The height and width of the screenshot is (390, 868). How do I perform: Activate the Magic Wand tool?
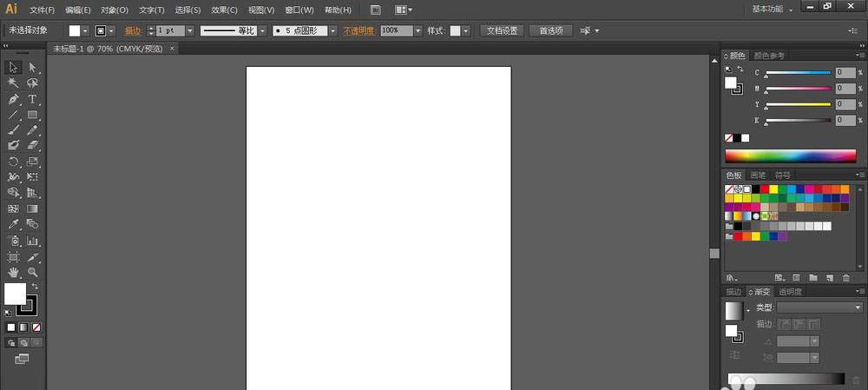pyautogui.click(x=13, y=83)
